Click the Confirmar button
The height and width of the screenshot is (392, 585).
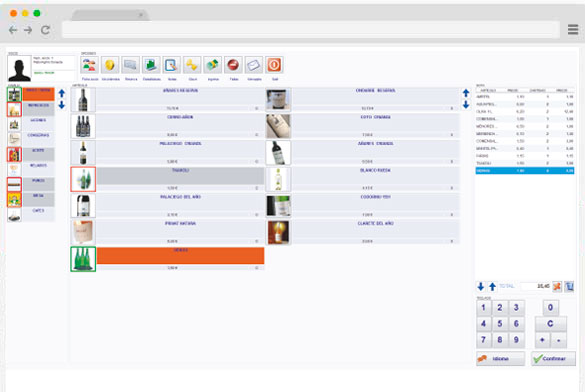pyautogui.click(x=553, y=358)
